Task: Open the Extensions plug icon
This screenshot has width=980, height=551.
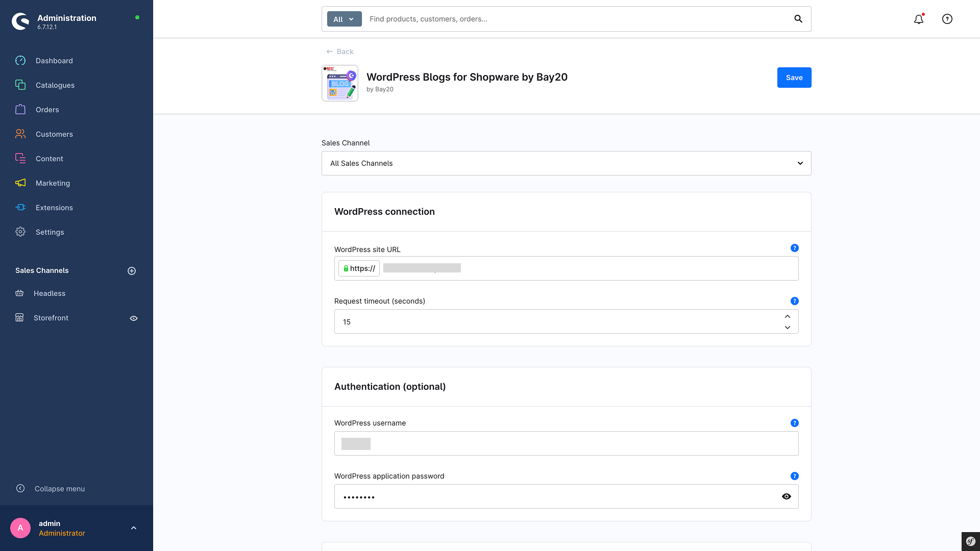Action: click(20, 207)
